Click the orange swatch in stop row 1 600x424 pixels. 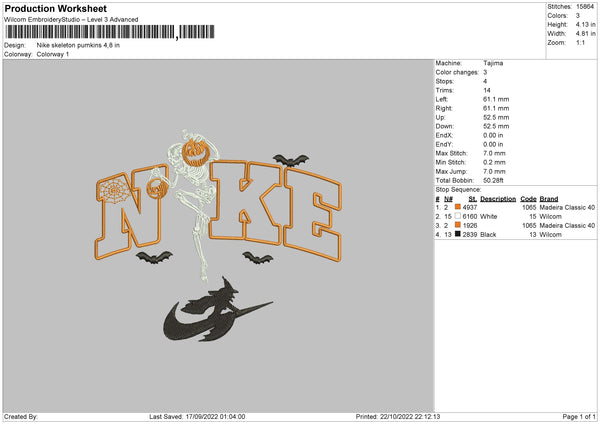click(x=458, y=207)
